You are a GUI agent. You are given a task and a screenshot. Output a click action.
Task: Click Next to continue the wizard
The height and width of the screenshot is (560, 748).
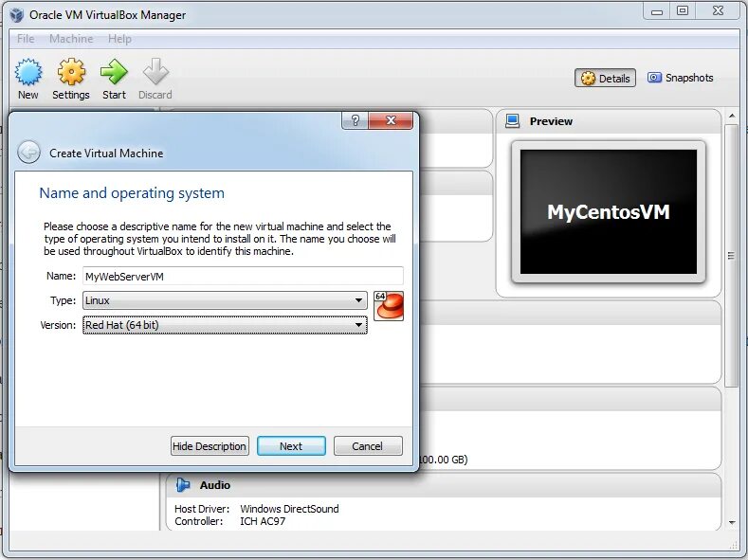[291, 446]
